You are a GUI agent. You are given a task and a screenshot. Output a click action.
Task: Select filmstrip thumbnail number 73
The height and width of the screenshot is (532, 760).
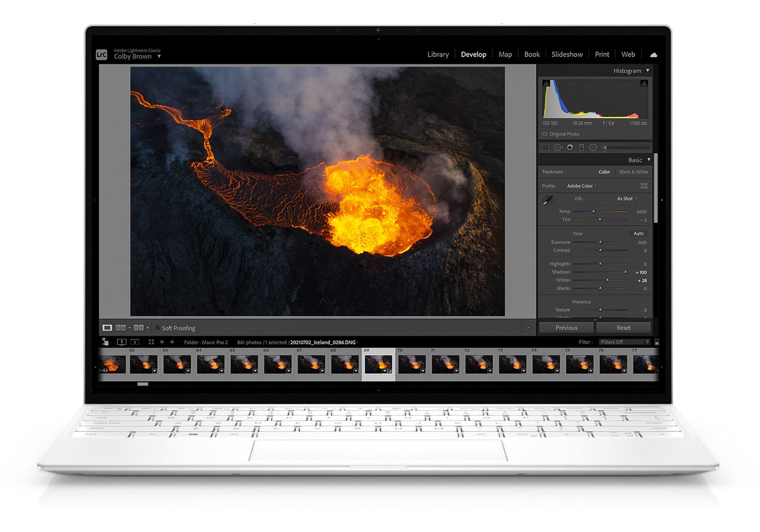(x=512, y=364)
